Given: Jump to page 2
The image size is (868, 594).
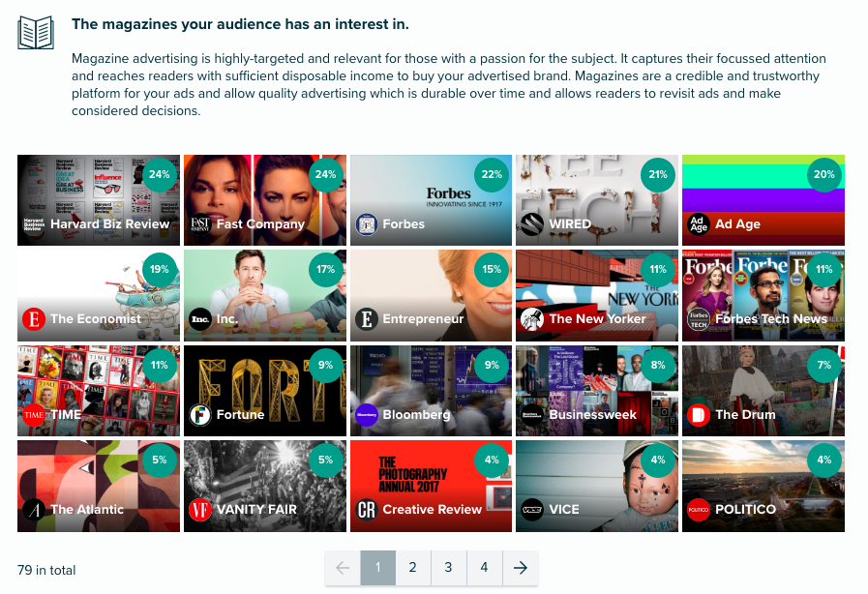Looking at the screenshot, I should coord(413,568).
